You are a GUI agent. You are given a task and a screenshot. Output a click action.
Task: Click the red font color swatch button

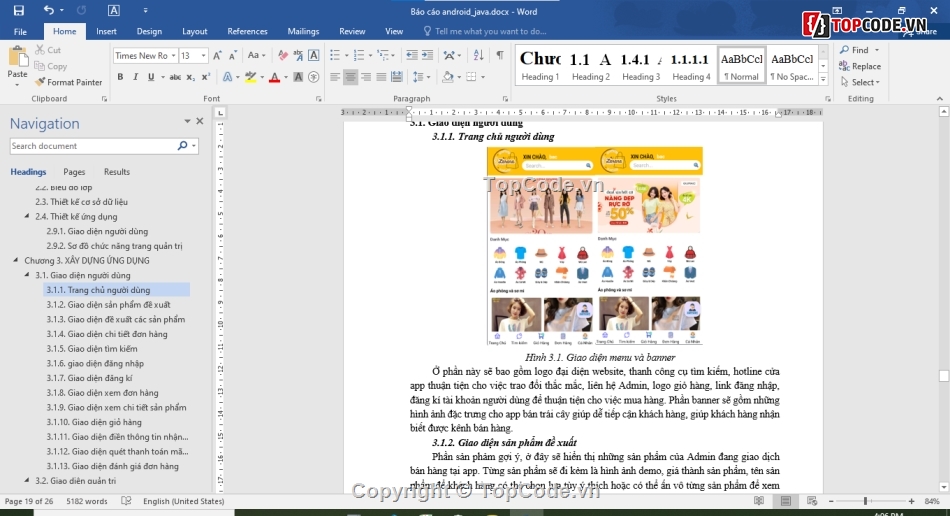pos(275,77)
